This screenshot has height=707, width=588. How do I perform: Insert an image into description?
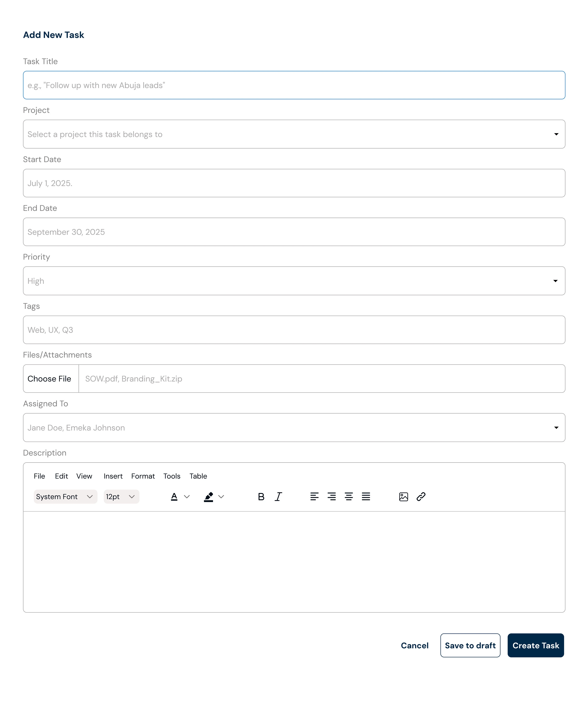403,497
